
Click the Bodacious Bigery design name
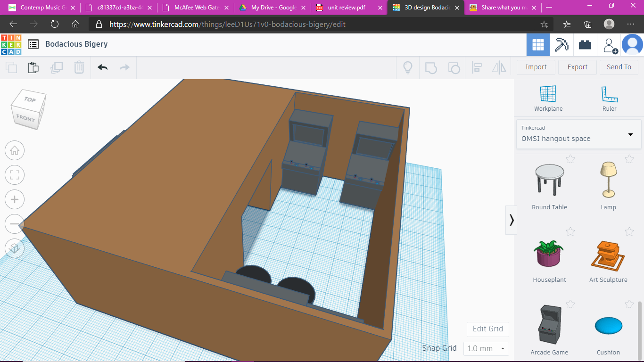(x=76, y=44)
